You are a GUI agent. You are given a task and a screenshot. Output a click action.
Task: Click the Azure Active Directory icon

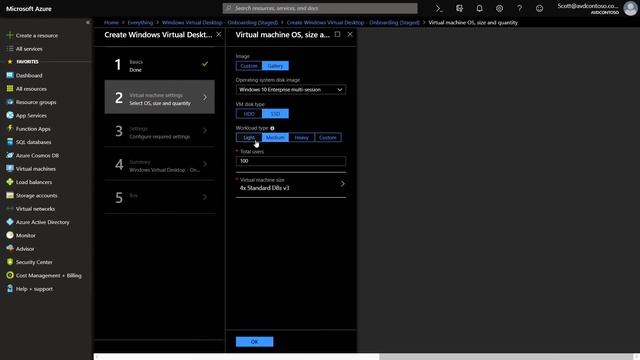tap(10, 222)
